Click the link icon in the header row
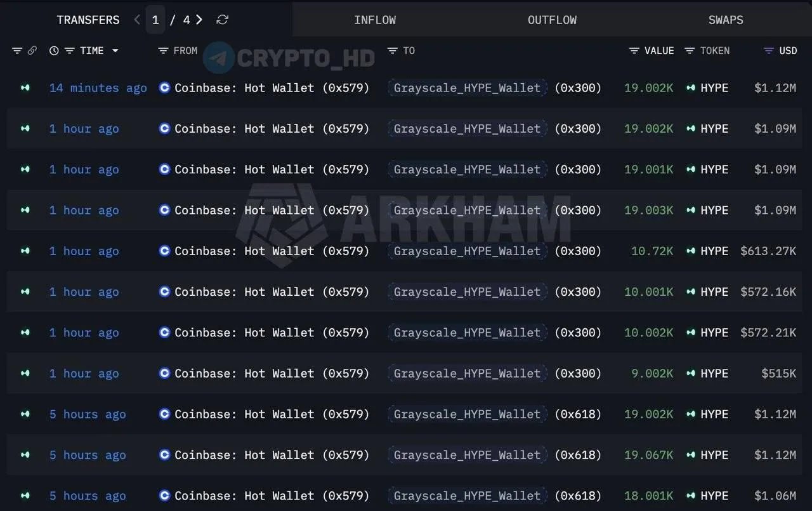 [32, 51]
